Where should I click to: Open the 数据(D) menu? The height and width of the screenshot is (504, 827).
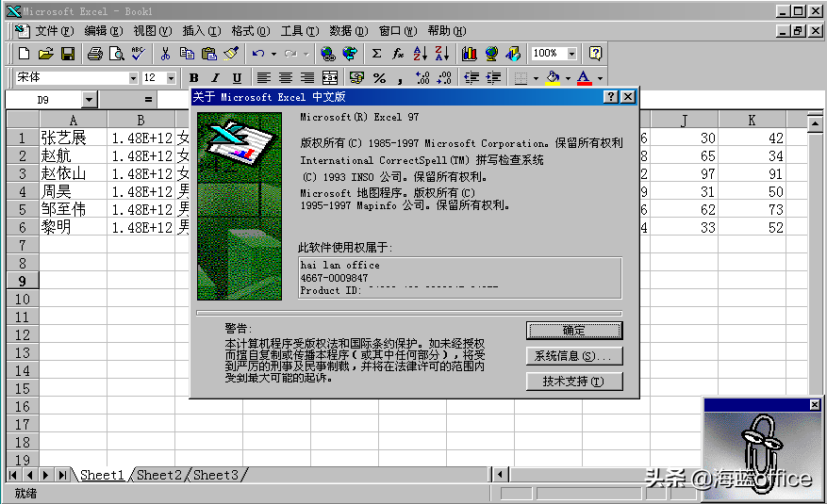coord(349,31)
